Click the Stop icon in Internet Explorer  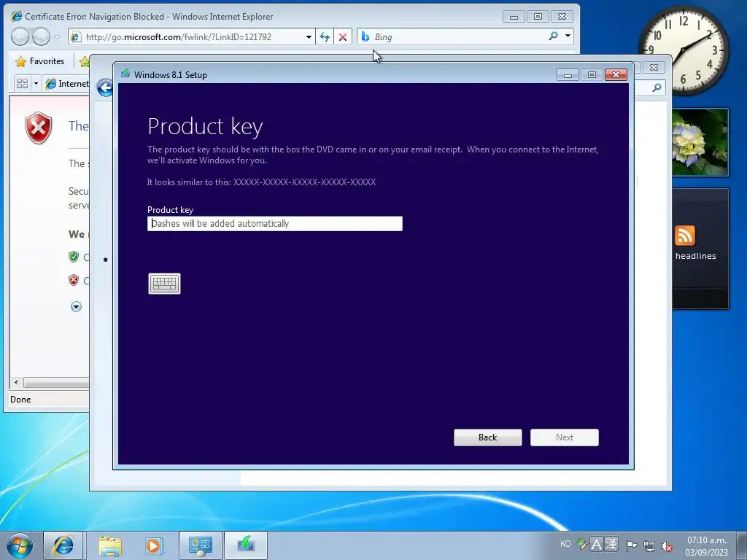(343, 37)
